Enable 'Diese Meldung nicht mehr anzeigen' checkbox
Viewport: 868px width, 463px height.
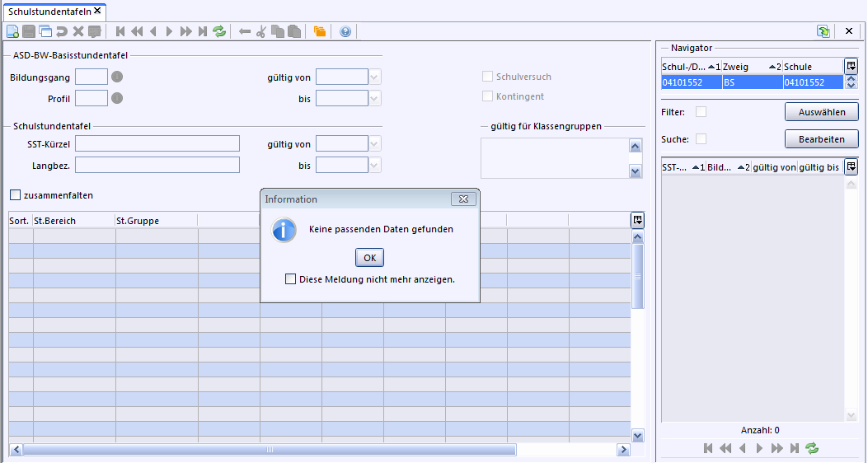pyautogui.click(x=290, y=279)
